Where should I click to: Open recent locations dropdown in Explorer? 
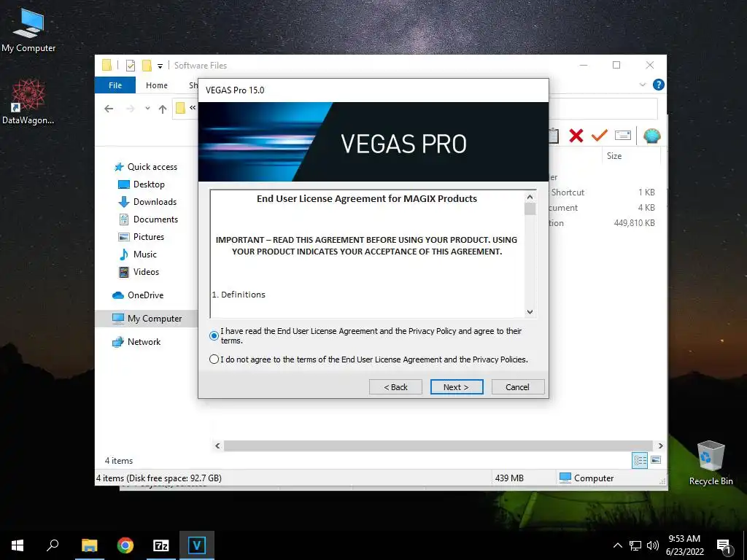(147, 109)
